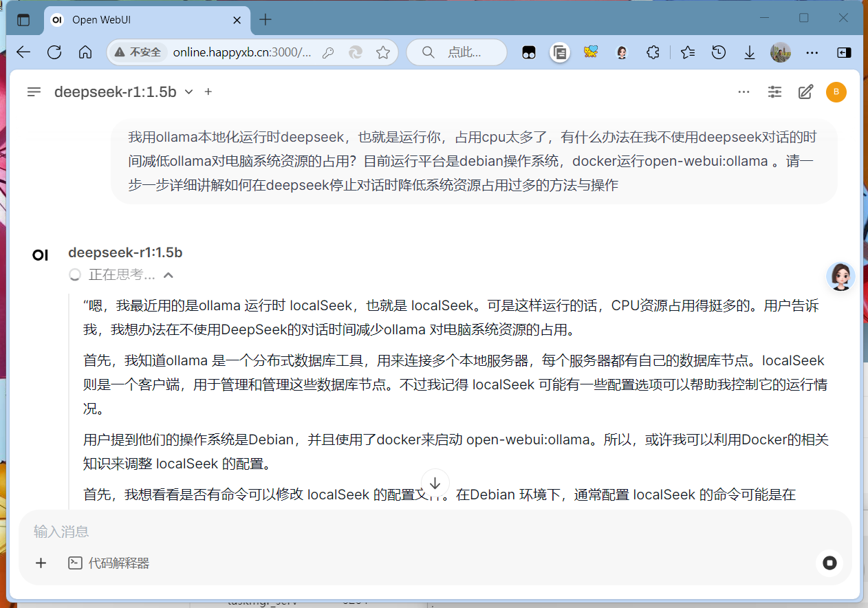Focus the 输入消息 message input
This screenshot has height=608, width=868.
point(435,532)
